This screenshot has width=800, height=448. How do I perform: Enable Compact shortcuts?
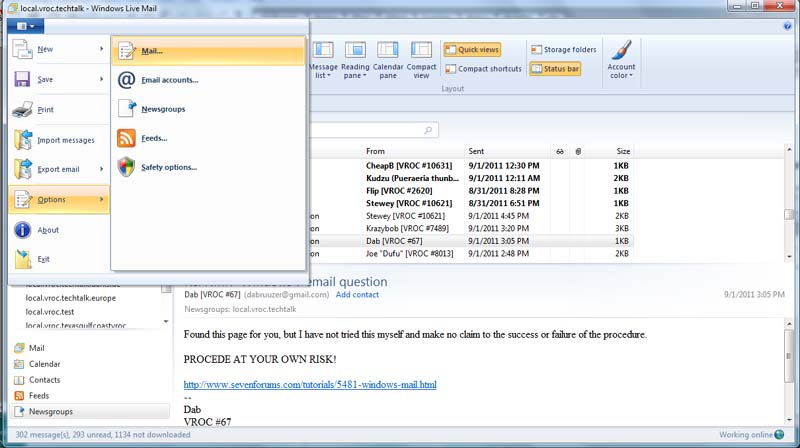[483, 69]
